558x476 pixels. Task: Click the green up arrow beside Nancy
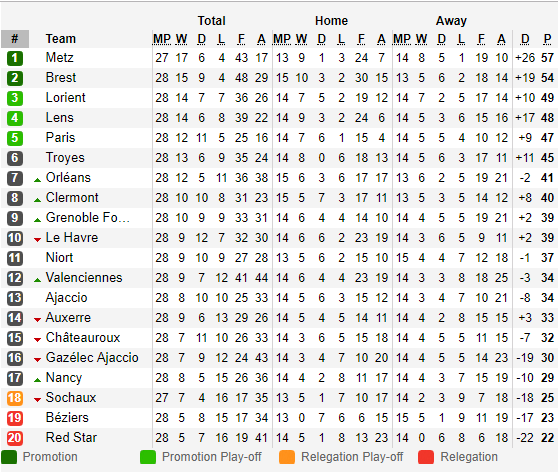tap(37, 380)
